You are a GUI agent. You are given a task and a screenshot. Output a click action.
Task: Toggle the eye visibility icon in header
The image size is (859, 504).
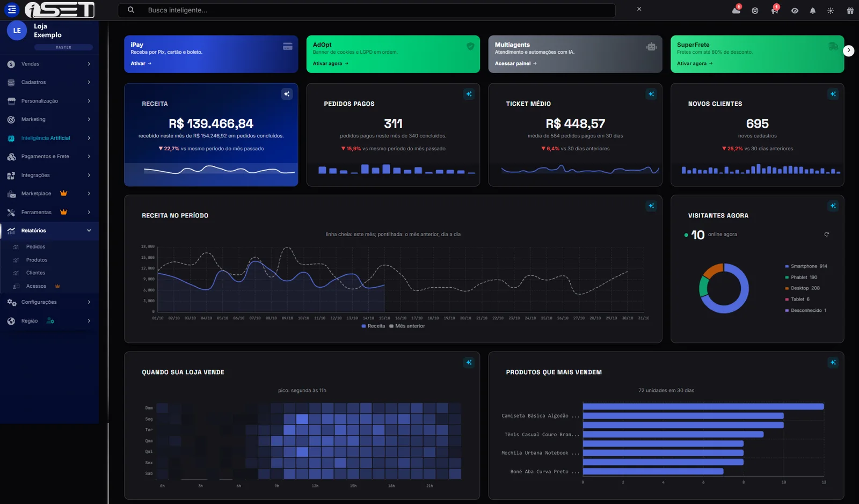(x=795, y=11)
